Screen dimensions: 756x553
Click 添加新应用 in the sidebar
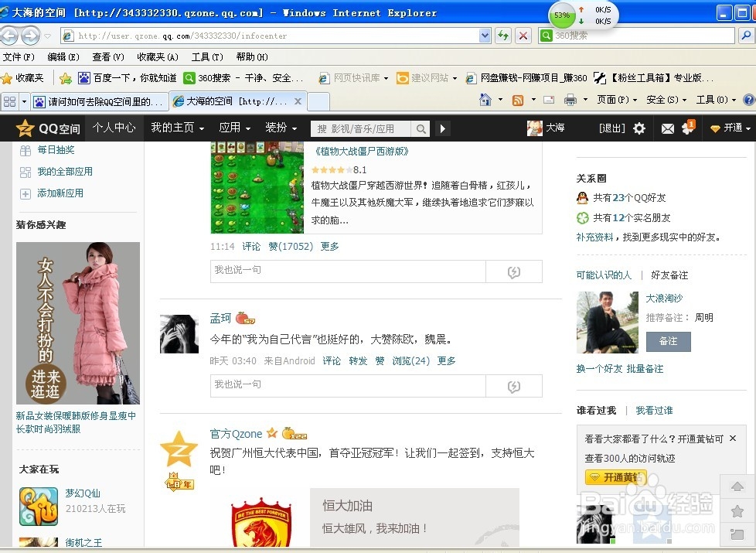tap(60, 193)
